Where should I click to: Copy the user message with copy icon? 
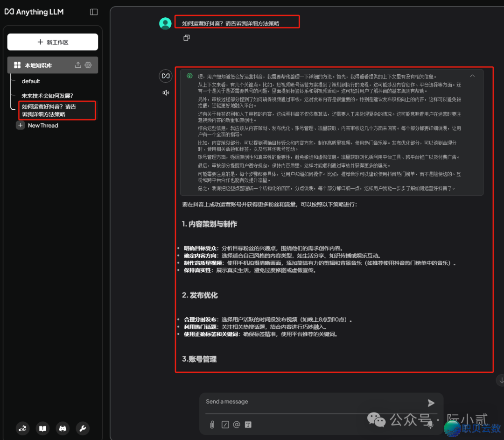[x=187, y=38]
